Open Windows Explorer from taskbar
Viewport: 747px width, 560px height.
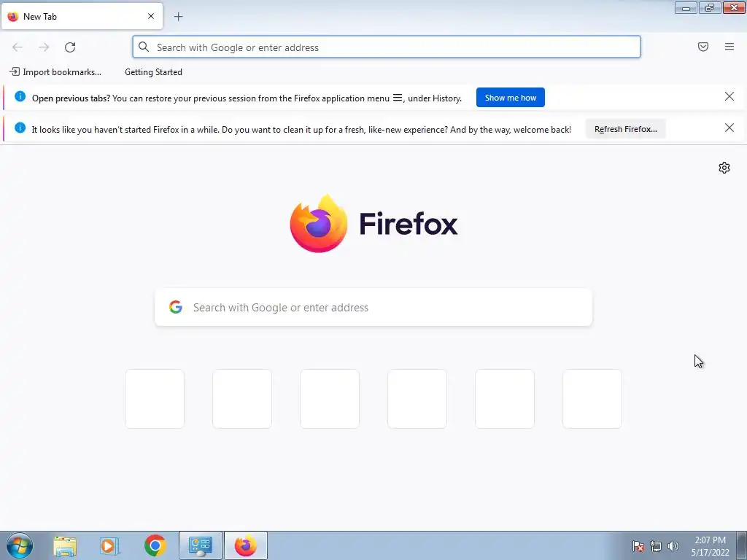[x=65, y=545]
